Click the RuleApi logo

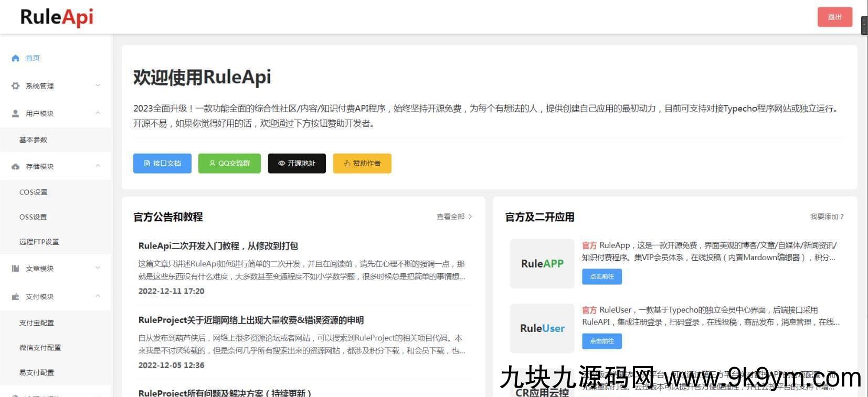57,17
